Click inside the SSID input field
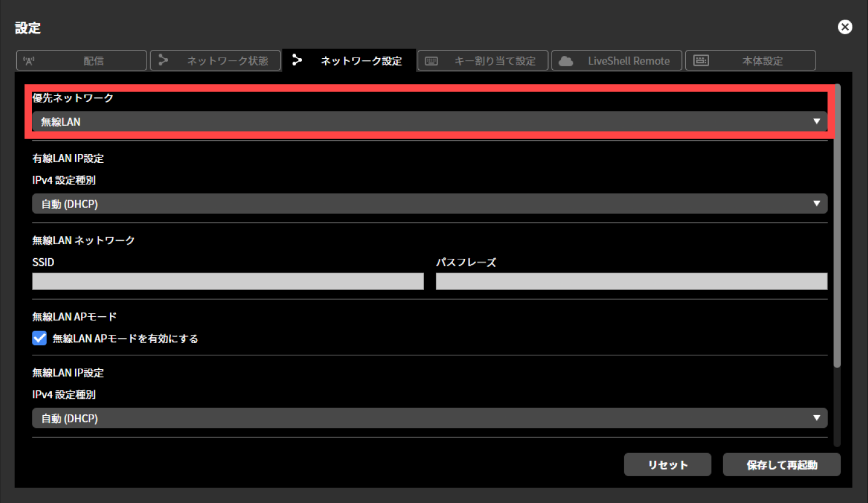 coord(227,281)
